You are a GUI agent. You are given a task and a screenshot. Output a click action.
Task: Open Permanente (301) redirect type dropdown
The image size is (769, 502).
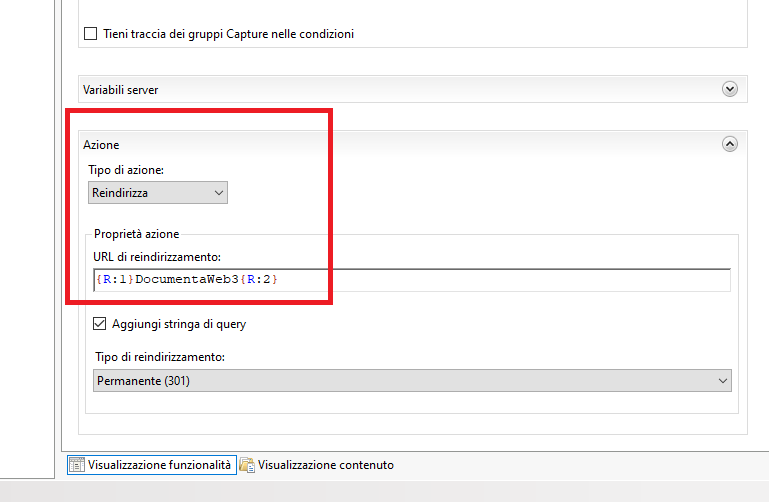pyautogui.click(x=412, y=380)
